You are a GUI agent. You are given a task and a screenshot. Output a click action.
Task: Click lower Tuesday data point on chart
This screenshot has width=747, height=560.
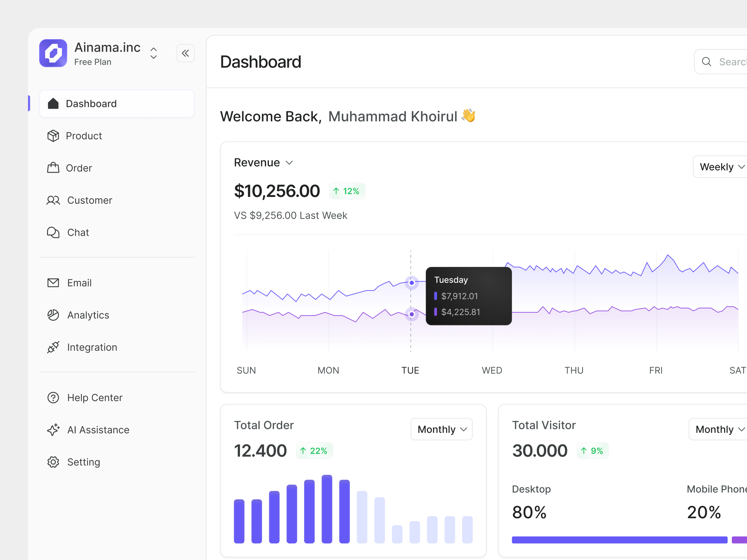(412, 314)
